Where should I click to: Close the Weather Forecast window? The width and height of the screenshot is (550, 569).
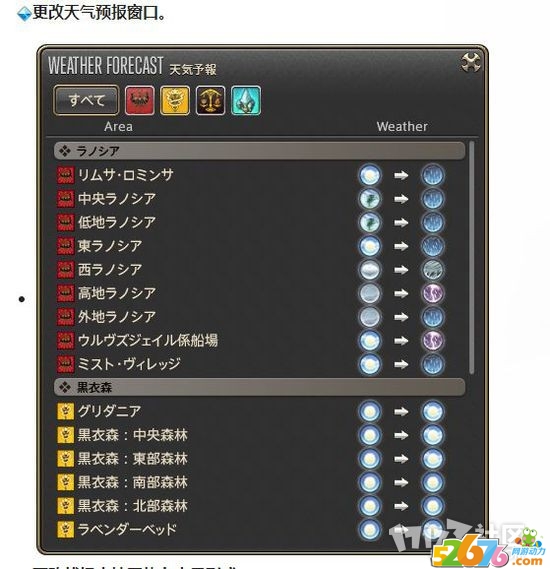click(x=471, y=62)
